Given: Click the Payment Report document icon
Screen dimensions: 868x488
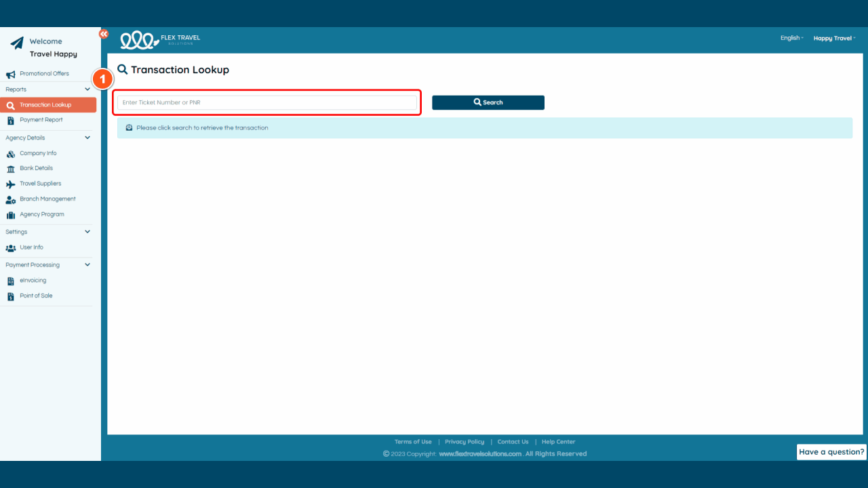Looking at the screenshot, I should (11, 120).
